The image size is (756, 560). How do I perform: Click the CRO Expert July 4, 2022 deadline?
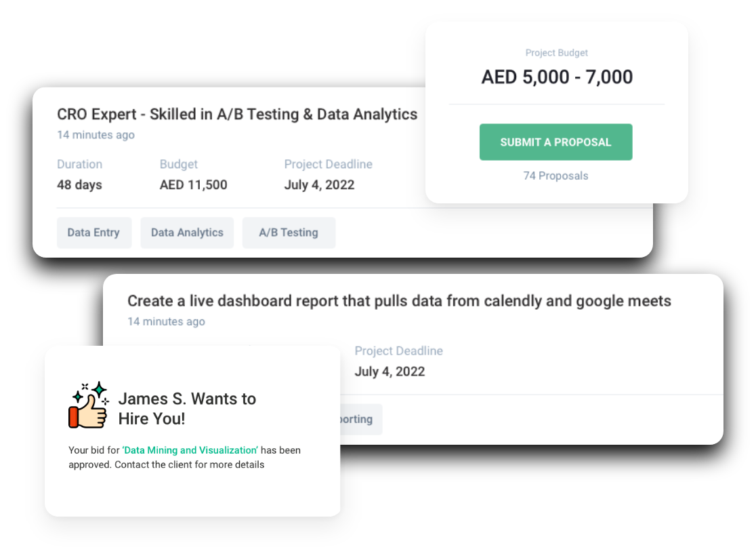click(319, 185)
